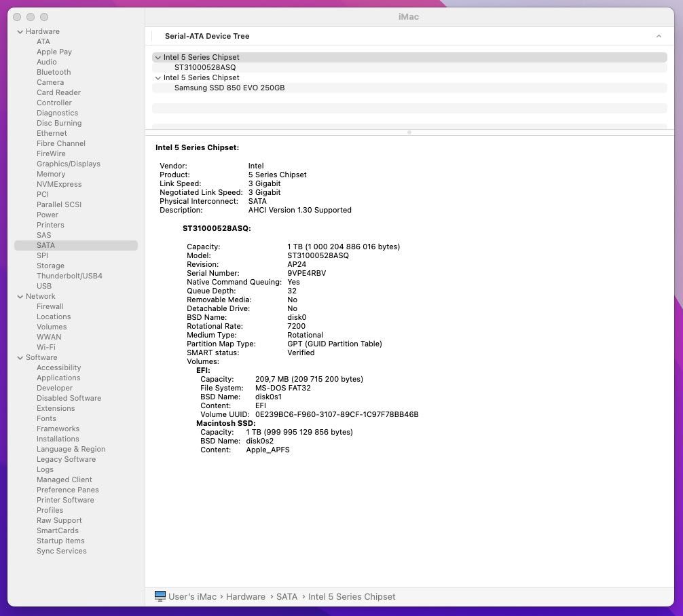Open Fibre Channel section

point(61,143)
